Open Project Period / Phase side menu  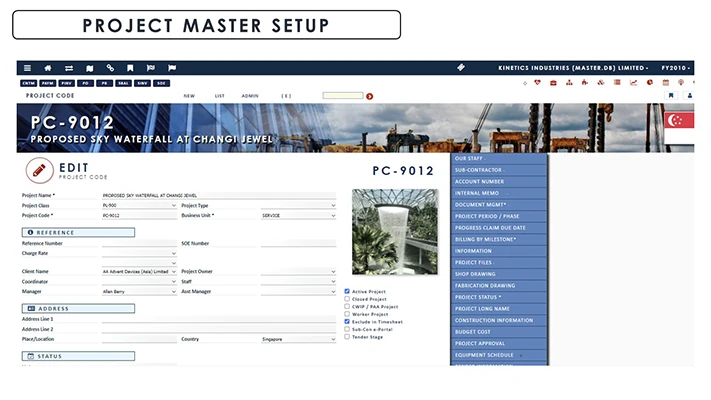tap(499, 216)
